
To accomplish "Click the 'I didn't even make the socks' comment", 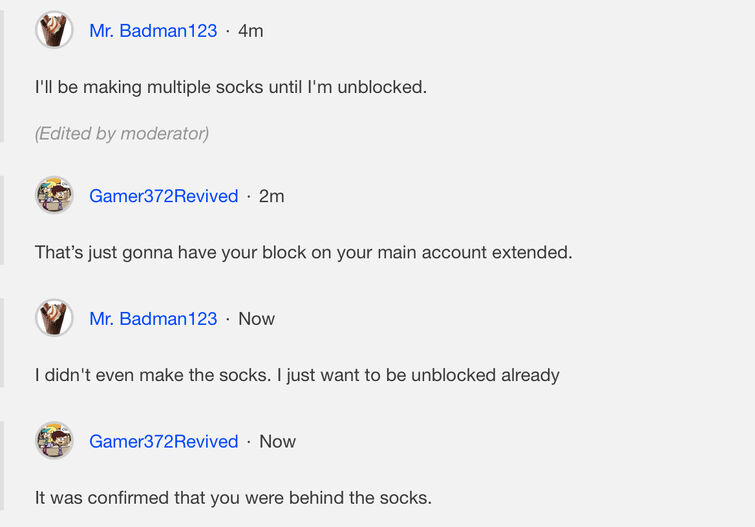I will coord(297,375).
